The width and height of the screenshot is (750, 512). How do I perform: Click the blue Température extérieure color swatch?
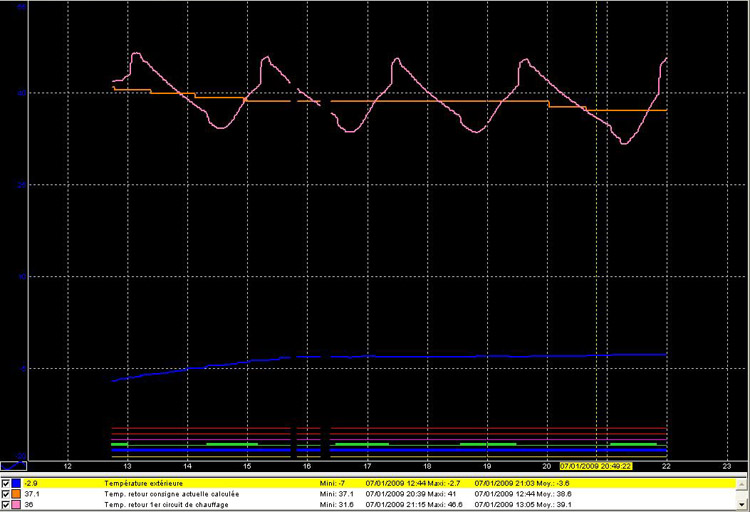click(x=18, y=483)
